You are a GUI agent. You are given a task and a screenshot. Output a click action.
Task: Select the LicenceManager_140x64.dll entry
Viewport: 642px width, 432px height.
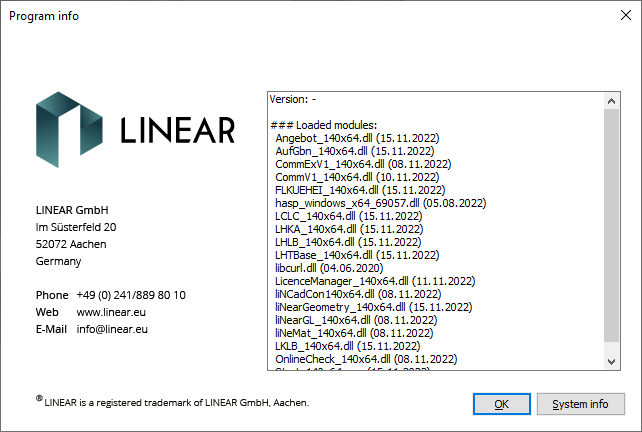[375, 281]
